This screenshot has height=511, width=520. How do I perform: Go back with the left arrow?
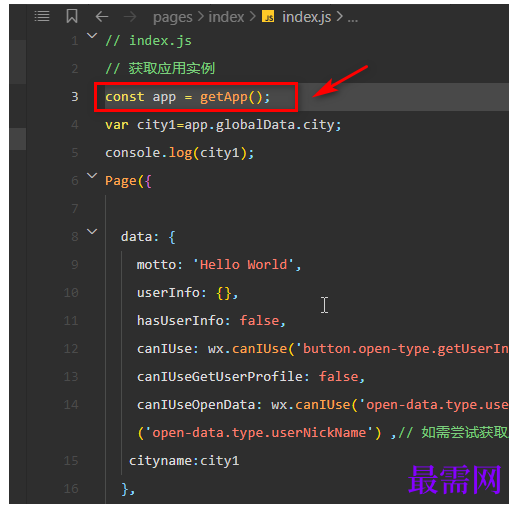[x=102, y=16]
